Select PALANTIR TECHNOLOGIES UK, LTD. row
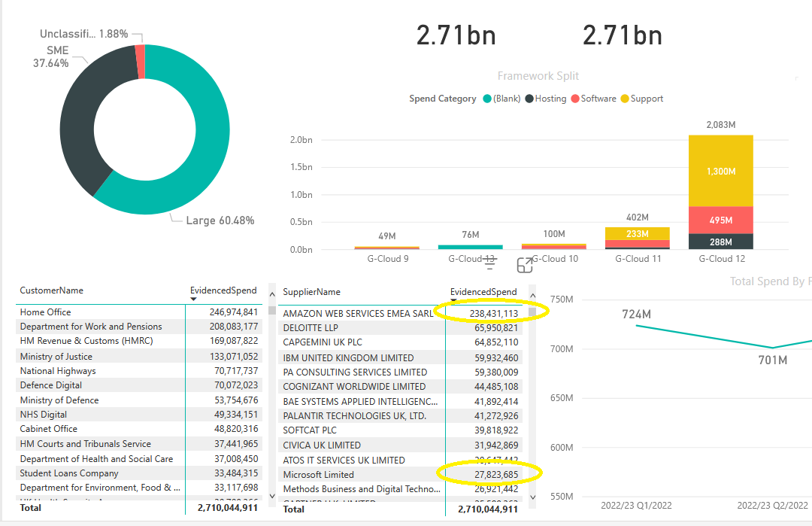Viewport: 812px width, 526px height. pyautogui.click(x=400, y=415)
